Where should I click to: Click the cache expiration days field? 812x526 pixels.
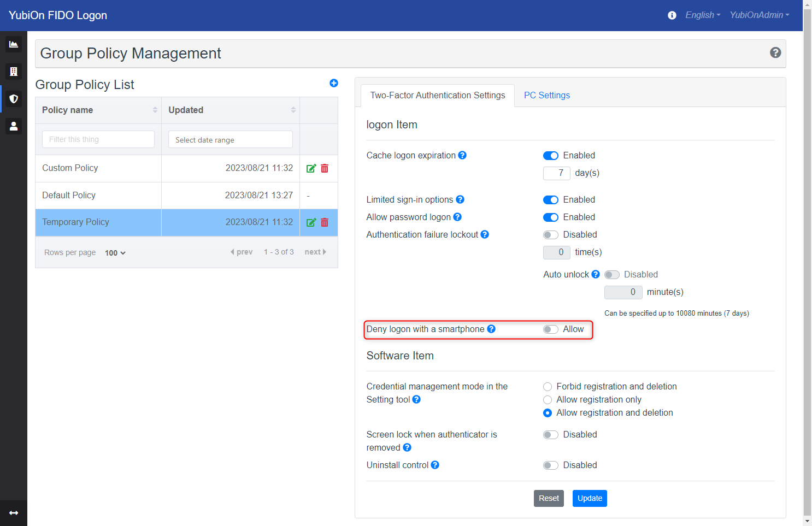tap(557, 173)
